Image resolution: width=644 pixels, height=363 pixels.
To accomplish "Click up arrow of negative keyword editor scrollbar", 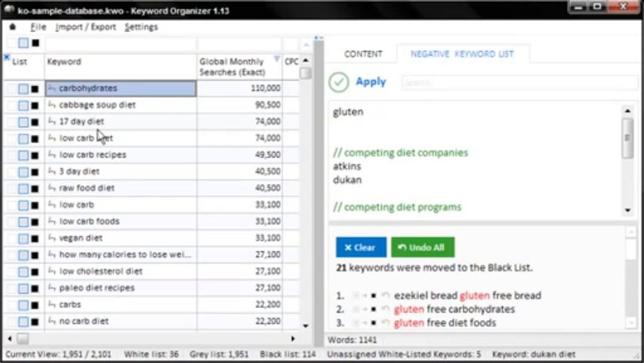I will tap(627, 111).
